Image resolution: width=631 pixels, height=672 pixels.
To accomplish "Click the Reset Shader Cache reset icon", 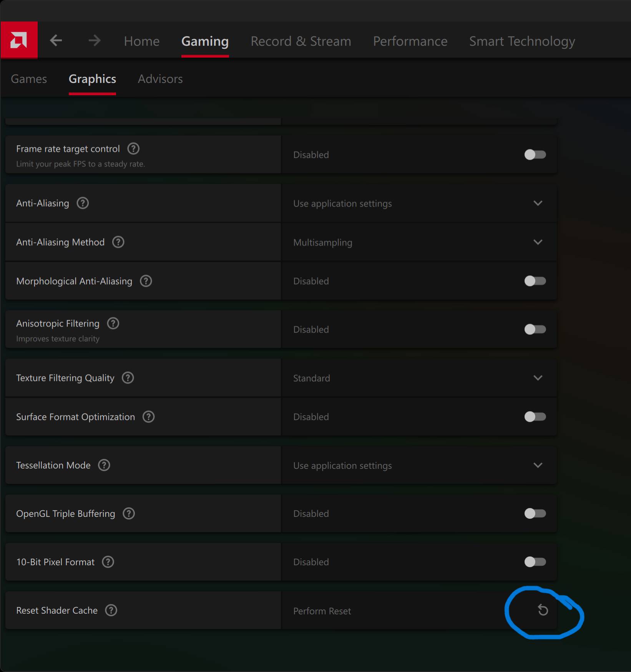I will 543,610.
